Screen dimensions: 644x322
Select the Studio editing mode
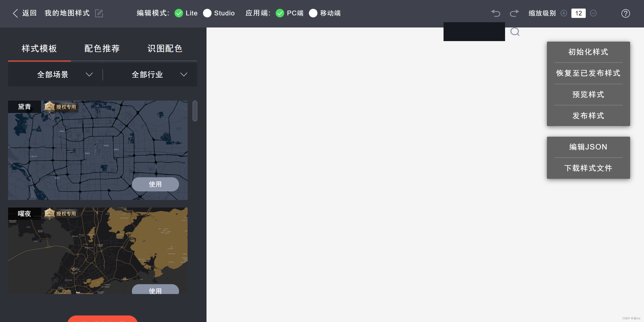click(207, 13)
